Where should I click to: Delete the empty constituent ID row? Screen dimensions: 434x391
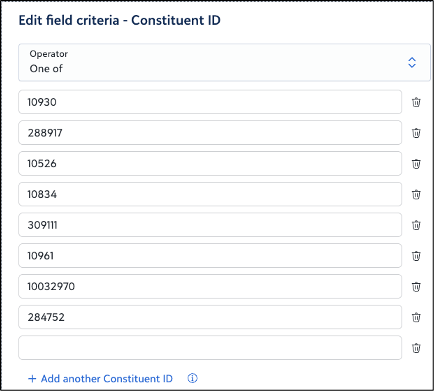416,348
